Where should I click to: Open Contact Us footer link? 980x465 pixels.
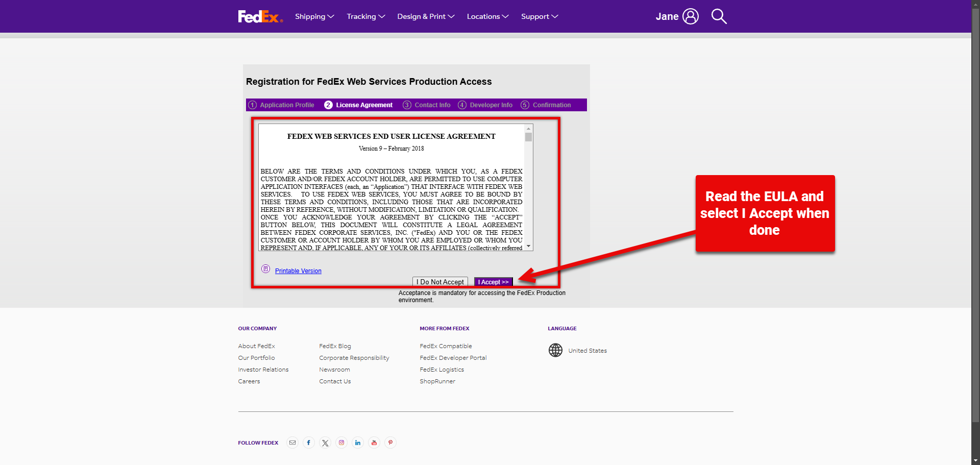[x=335, y=381]
